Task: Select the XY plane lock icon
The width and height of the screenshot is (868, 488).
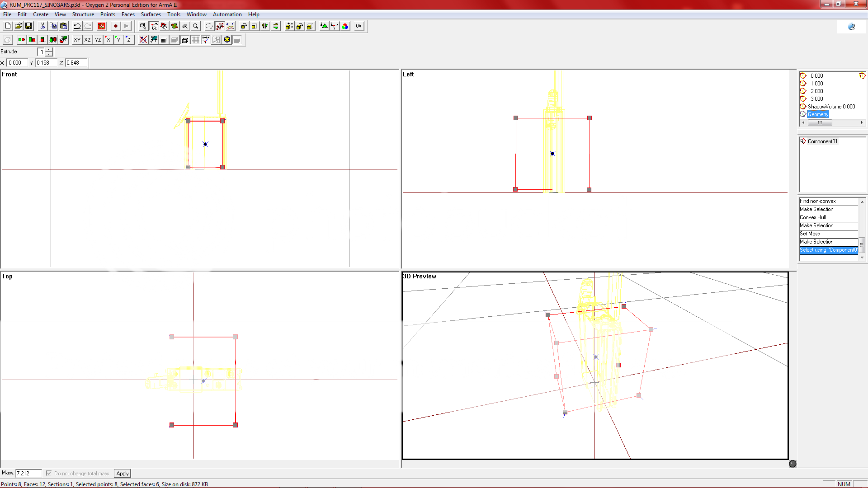Action: pos(77,40)
